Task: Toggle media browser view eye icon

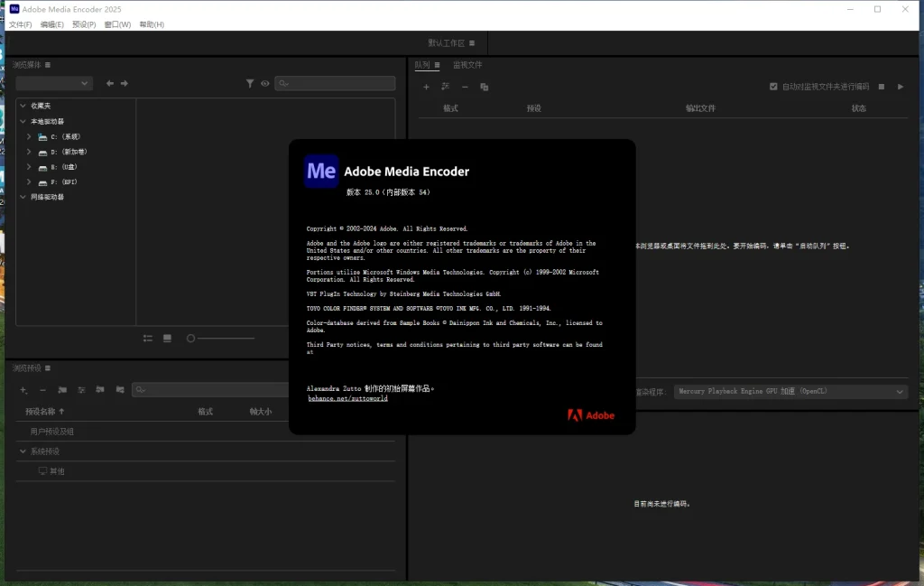Action: click(265, 84)
